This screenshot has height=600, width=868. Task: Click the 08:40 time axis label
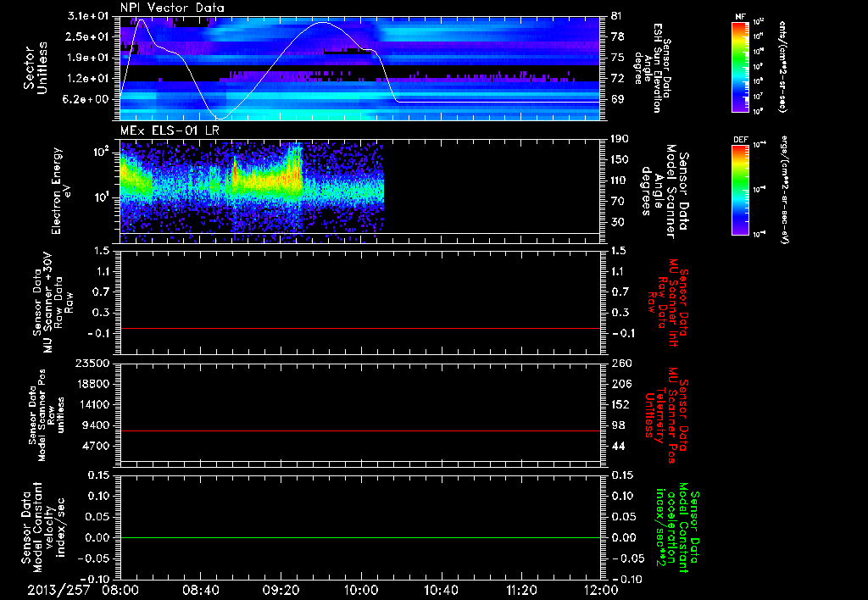pos(200,590)
